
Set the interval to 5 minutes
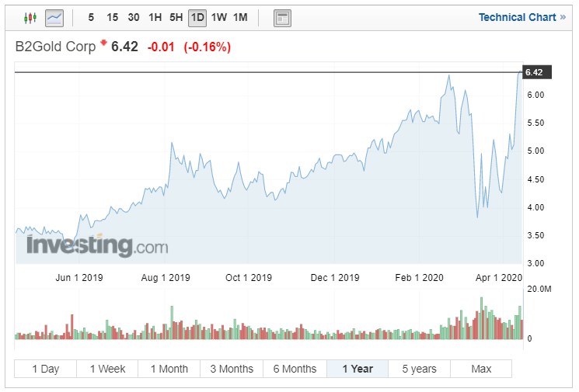pos(92,17)
